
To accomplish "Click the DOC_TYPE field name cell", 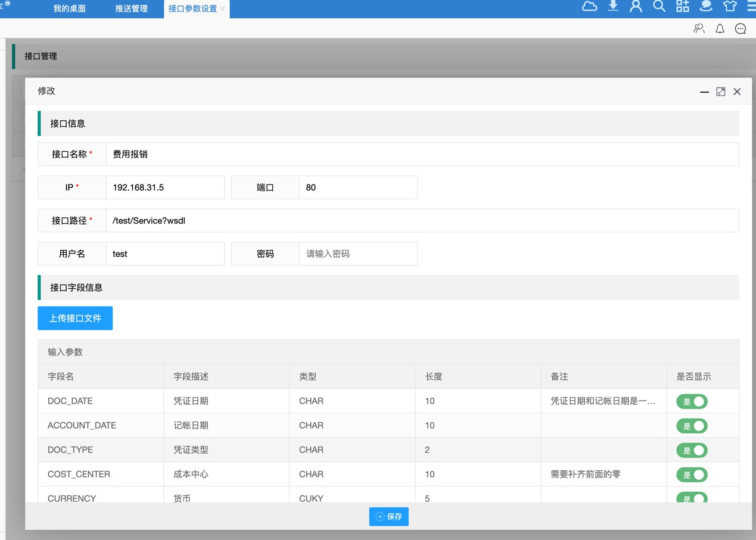I will (x=101, y=450).
